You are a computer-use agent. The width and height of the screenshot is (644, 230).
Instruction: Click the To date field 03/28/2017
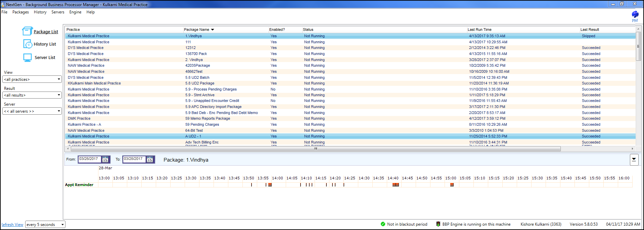[134, 159]
